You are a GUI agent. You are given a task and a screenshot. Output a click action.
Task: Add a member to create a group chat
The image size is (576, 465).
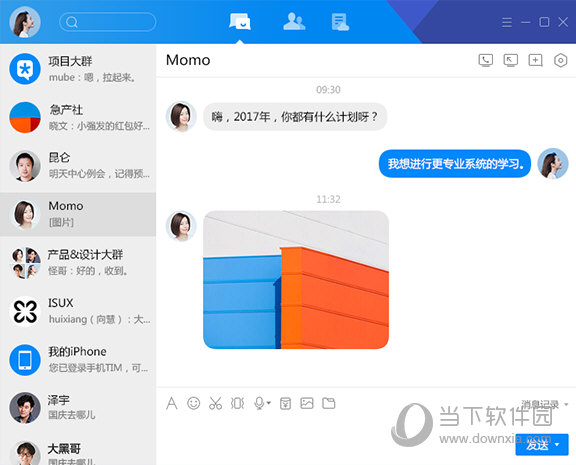point(535,60)
